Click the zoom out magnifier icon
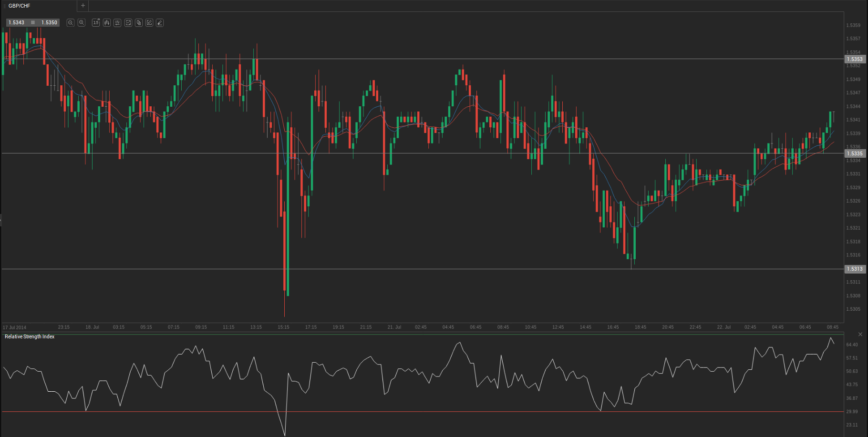 tap(71, 22)
